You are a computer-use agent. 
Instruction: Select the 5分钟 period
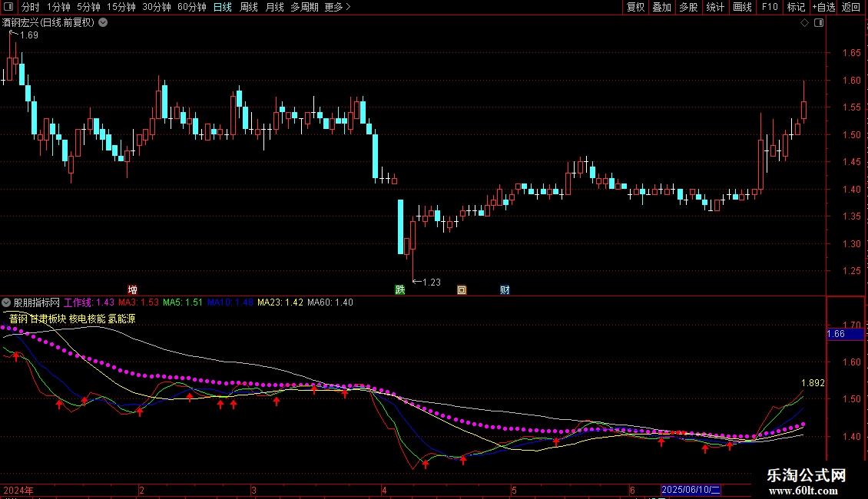coord(88,7)
